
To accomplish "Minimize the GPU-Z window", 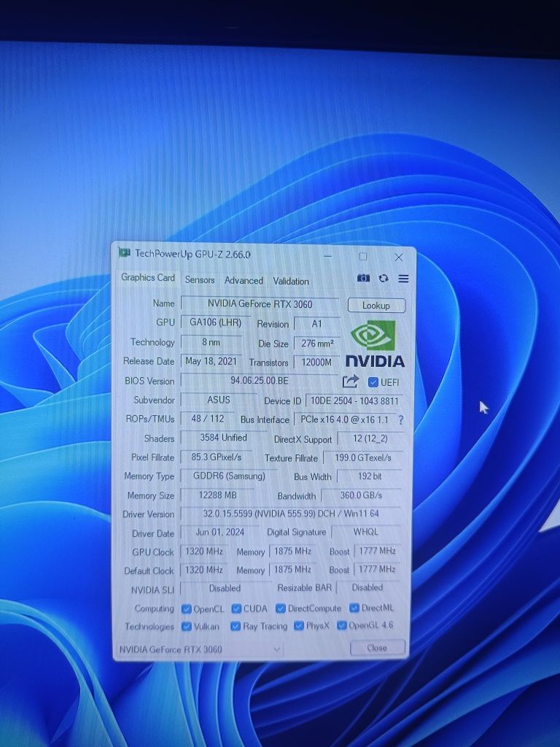I will pyautogui.click(x=327, y=256).
